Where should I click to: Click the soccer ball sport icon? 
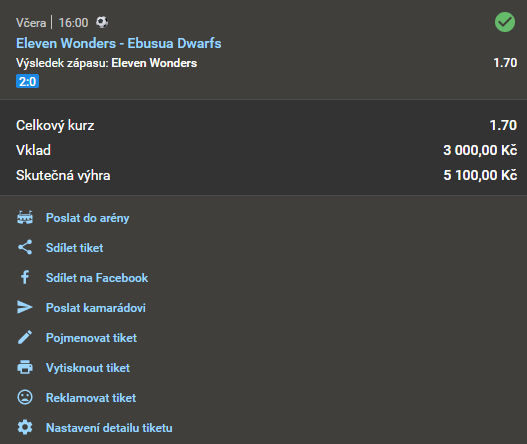click(102, 23)
